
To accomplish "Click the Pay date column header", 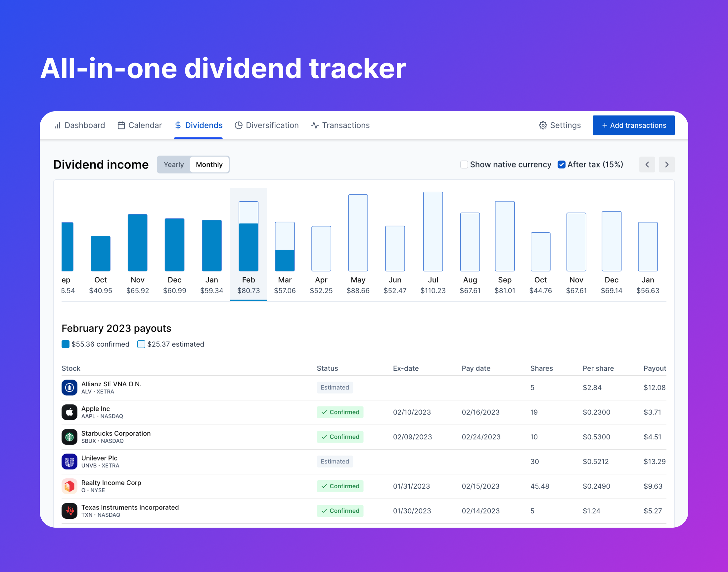I will 476,368.
